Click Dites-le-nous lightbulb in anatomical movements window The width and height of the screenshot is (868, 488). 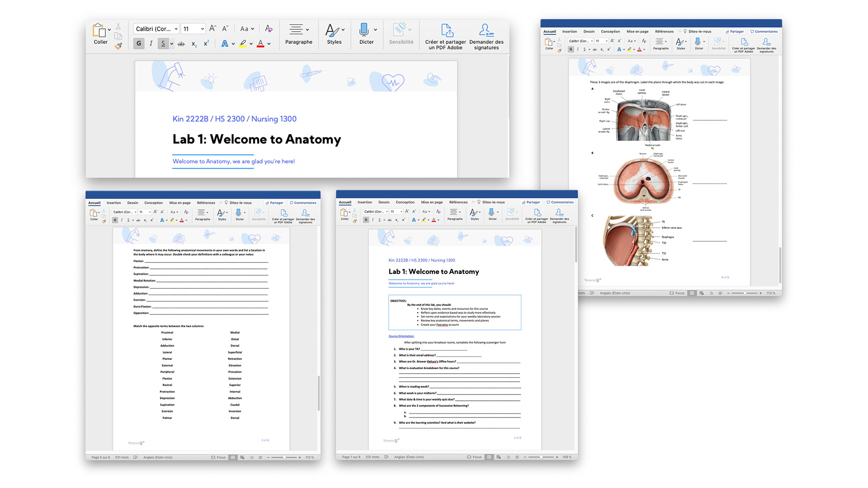click(226, 203)
